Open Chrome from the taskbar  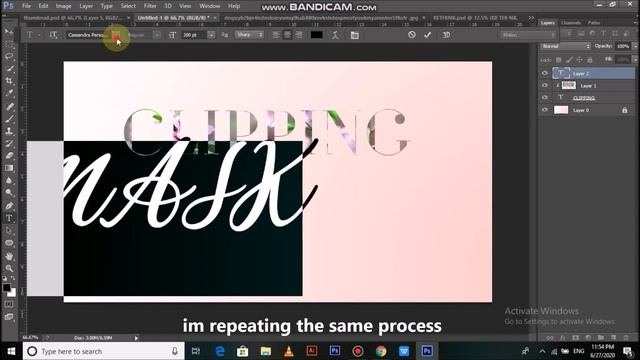[x=381, y=351]
